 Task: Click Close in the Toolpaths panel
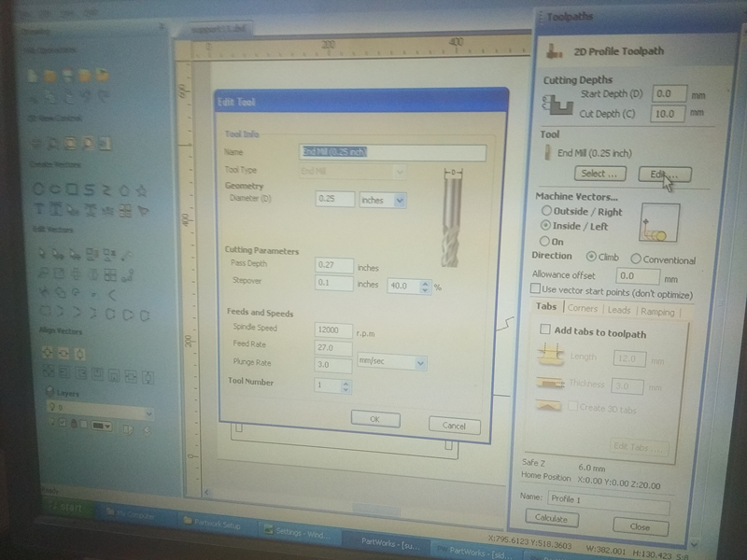(x=640, y=526)
